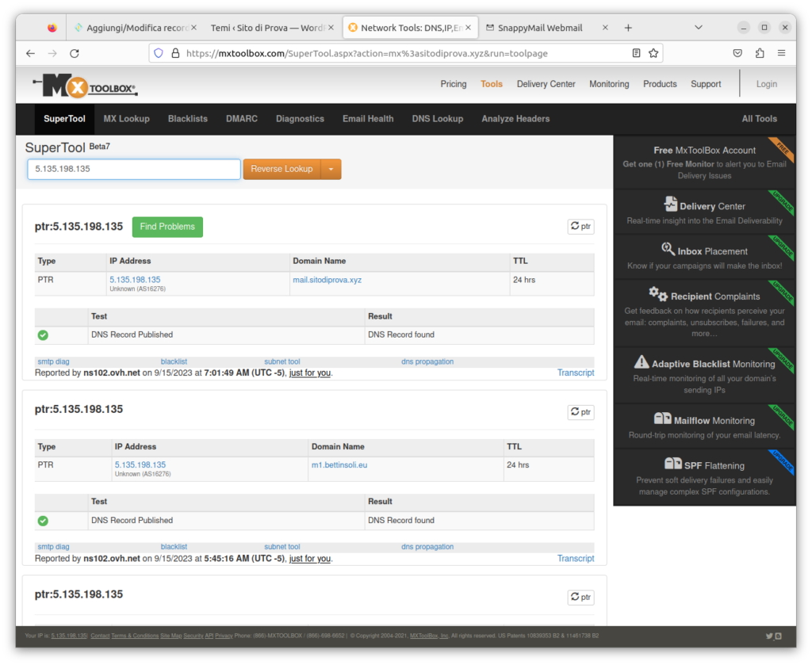Open a new tab with plus icon
This screenshot has height=665, width=812.
pos(628,28)
